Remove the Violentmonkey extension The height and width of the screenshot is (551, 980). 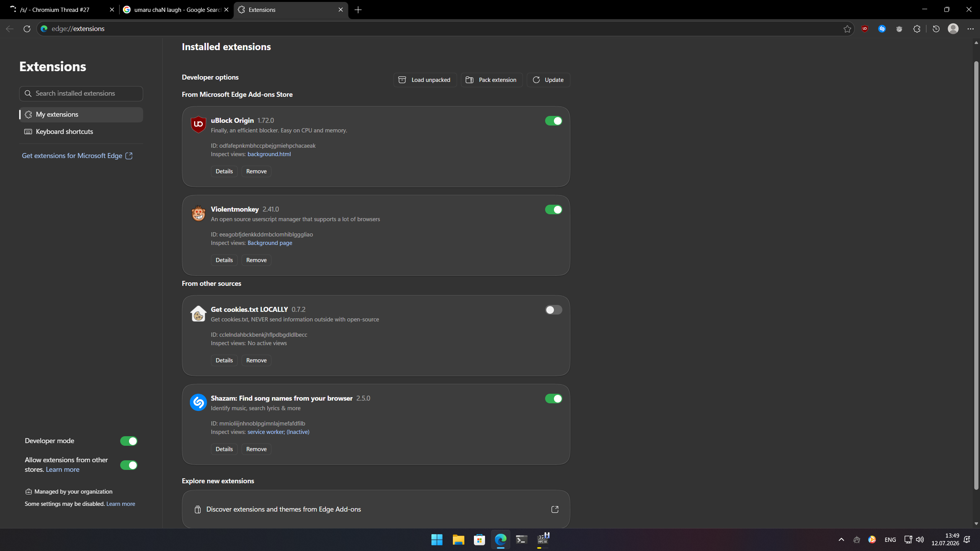pyautogui.click(x=256, y=260)
